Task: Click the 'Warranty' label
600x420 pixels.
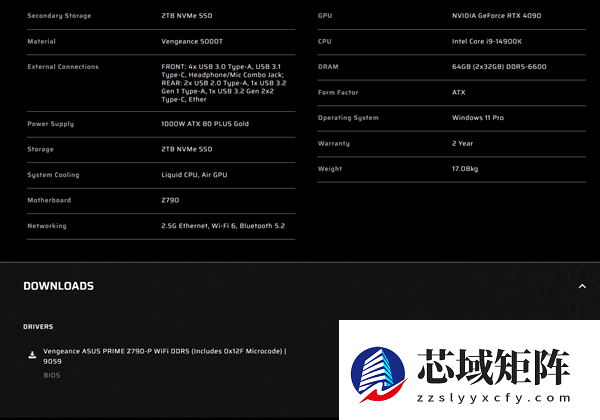Action: click(x=334, y=143)
